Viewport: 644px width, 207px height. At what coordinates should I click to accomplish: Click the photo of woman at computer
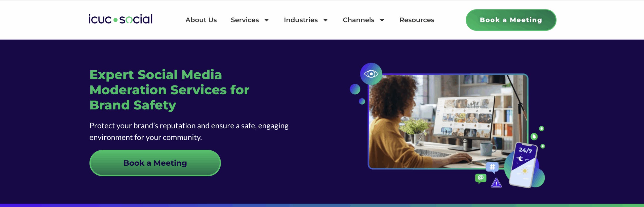pos(448,121)
